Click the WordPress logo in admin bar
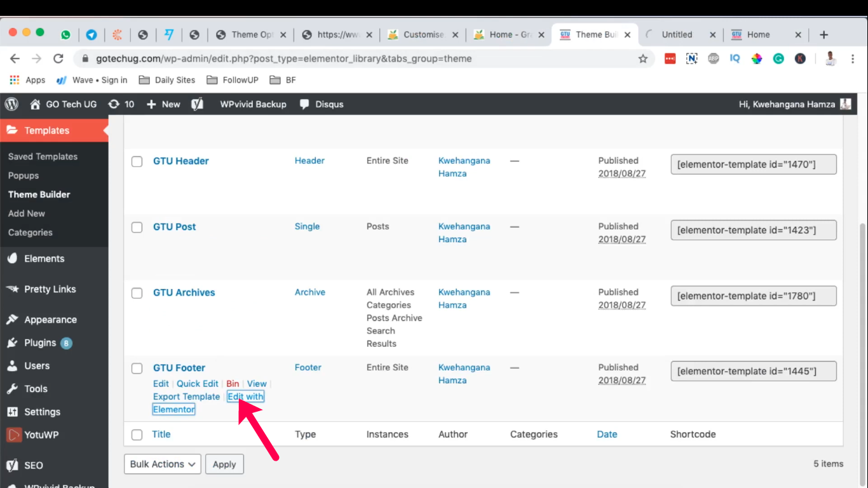The image size is (868, 488). pyautogui.click(x=12, y=104)
